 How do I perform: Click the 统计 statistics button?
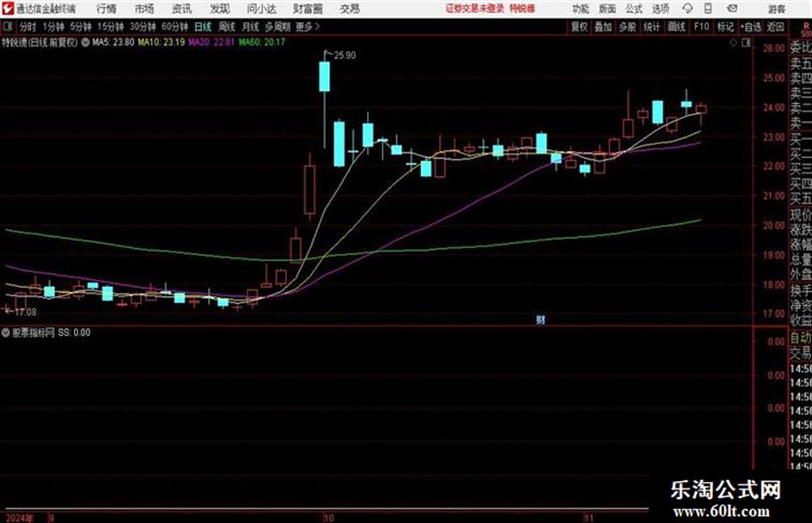coord(651,27)
